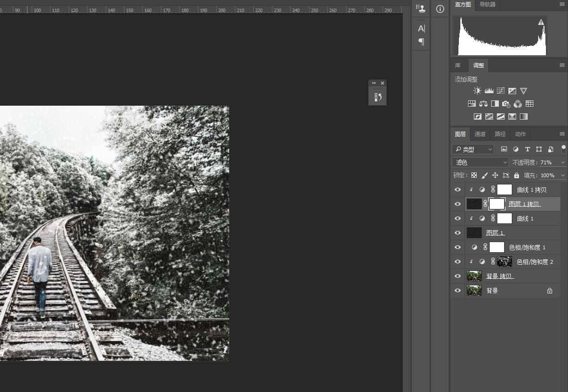Add a Posterize adjustment layer
568x392 pixels.
tap(489, 116)
